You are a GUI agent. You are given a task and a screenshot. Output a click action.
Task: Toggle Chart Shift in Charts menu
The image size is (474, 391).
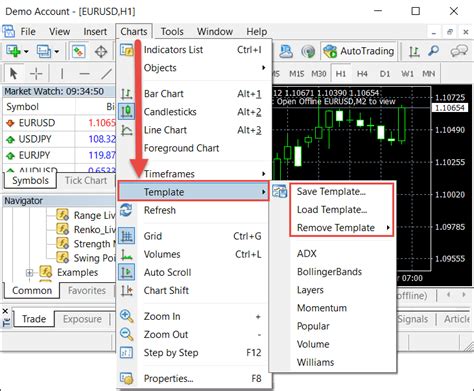coord(195,290)
